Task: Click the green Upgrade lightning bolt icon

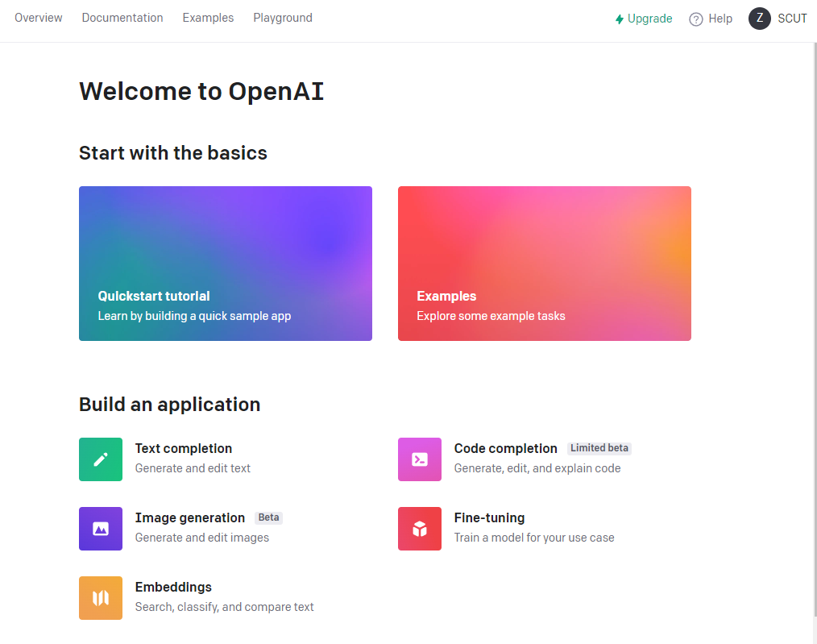Action: pos(619,19)
